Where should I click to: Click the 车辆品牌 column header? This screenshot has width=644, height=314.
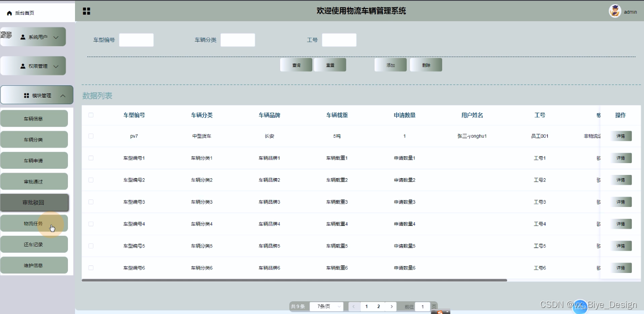pyautogui.click(x=269, y=115)
